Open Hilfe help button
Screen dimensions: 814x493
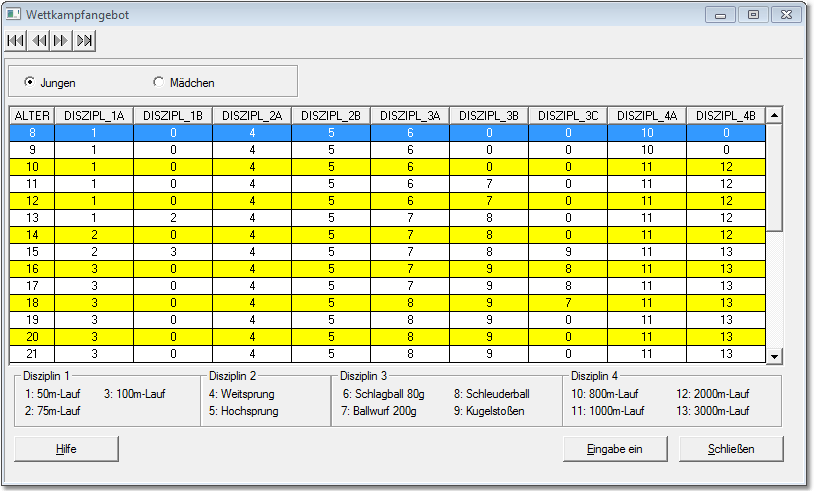click(x=66, y=449)
